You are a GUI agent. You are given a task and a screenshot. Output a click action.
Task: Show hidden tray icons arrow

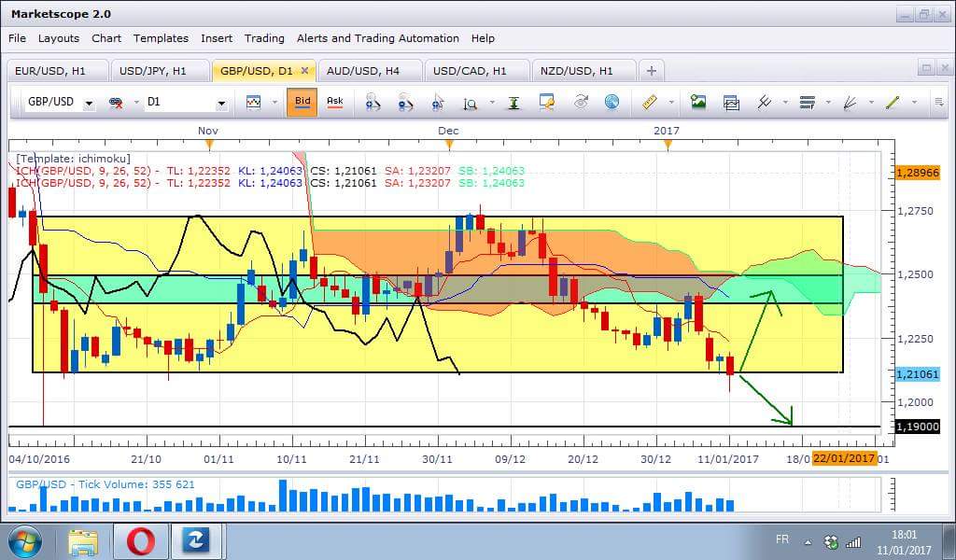[x=808, y=541]
